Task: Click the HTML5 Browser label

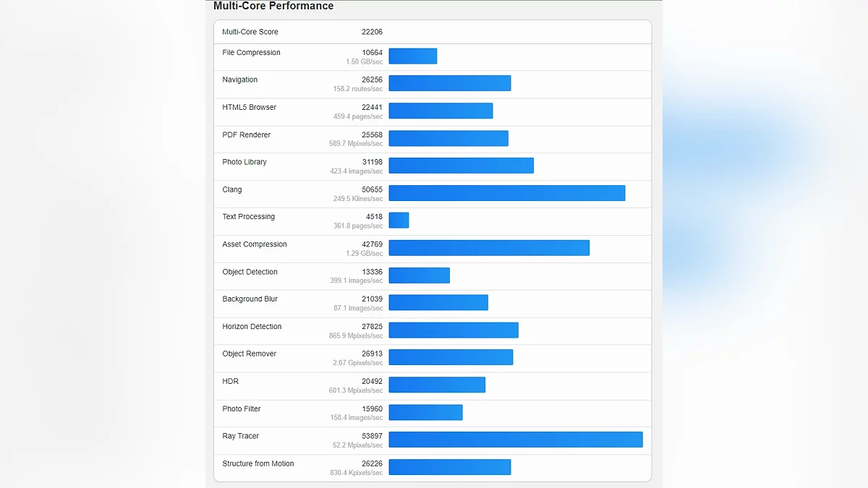Action: click(x=249, y=108)
